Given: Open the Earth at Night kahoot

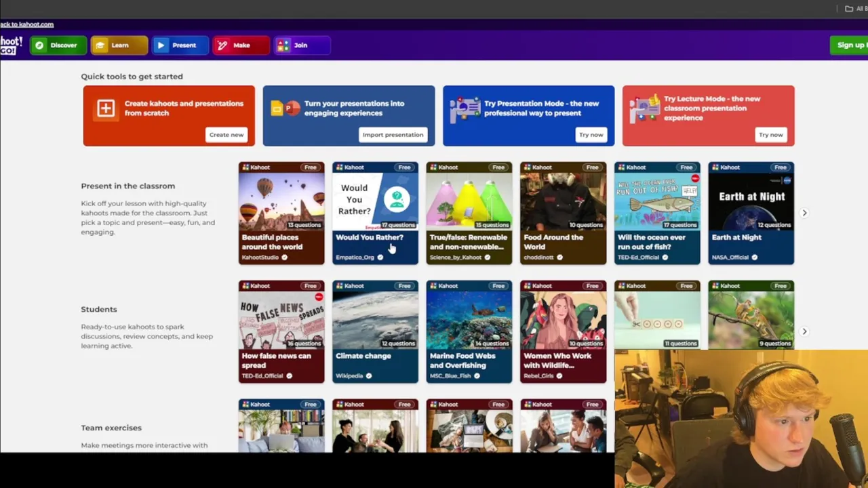Looking at the screenshot, I should point(751,213).
